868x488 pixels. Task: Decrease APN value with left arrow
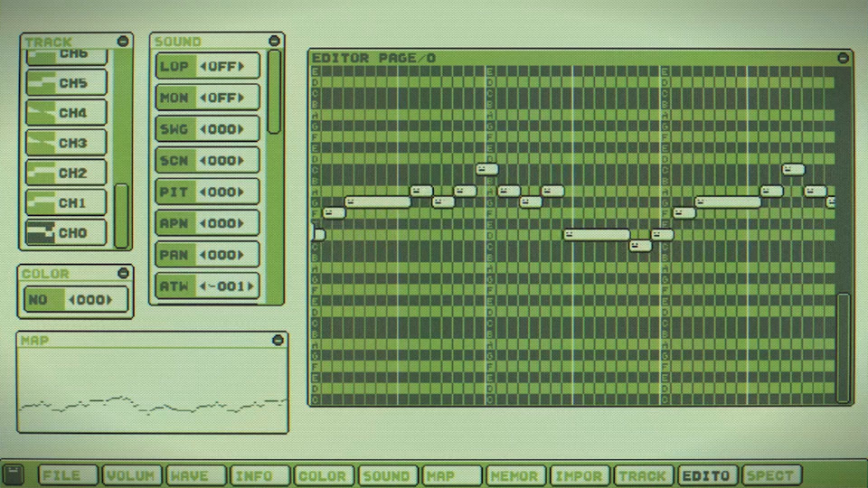203,223
